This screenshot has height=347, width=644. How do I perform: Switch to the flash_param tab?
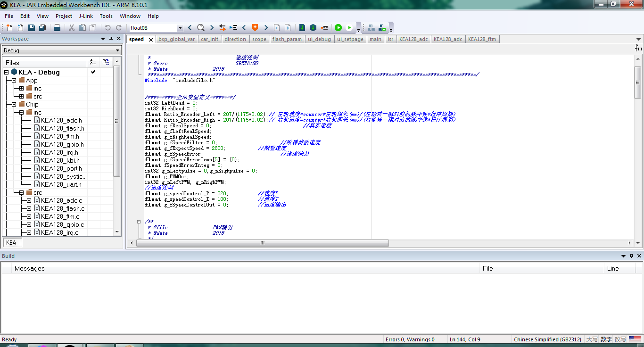(287, 39)
